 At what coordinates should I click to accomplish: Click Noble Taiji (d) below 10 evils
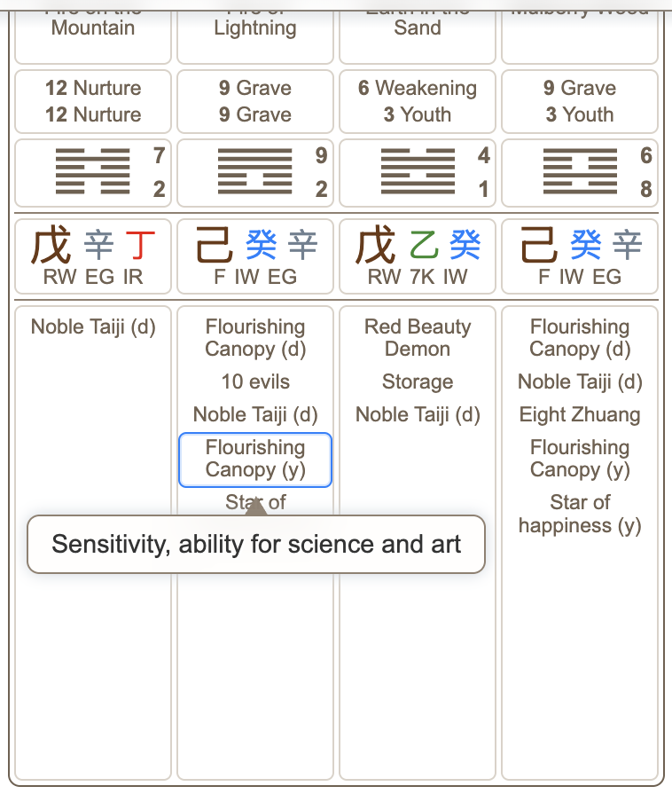pyautogui.click(x=255, y=414)
